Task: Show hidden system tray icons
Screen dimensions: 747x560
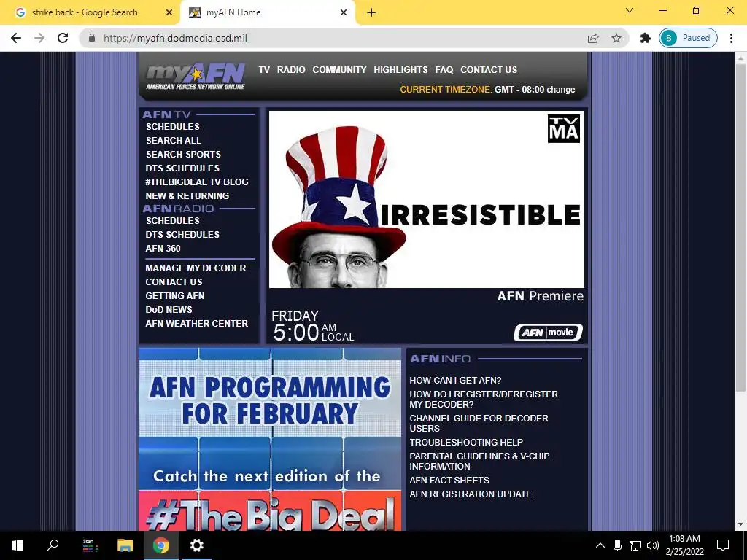Action: (600, 545)
